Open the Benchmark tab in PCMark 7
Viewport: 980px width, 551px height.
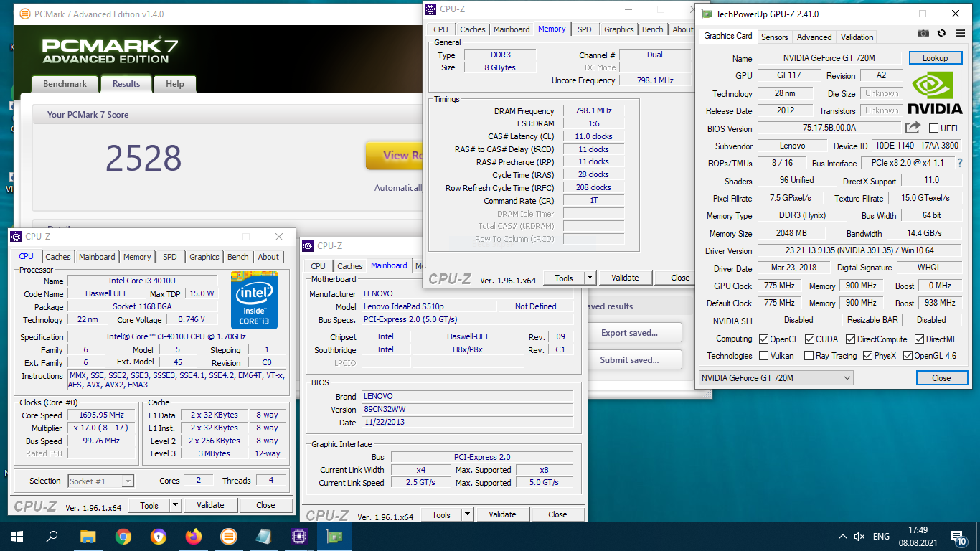[65, 84]
